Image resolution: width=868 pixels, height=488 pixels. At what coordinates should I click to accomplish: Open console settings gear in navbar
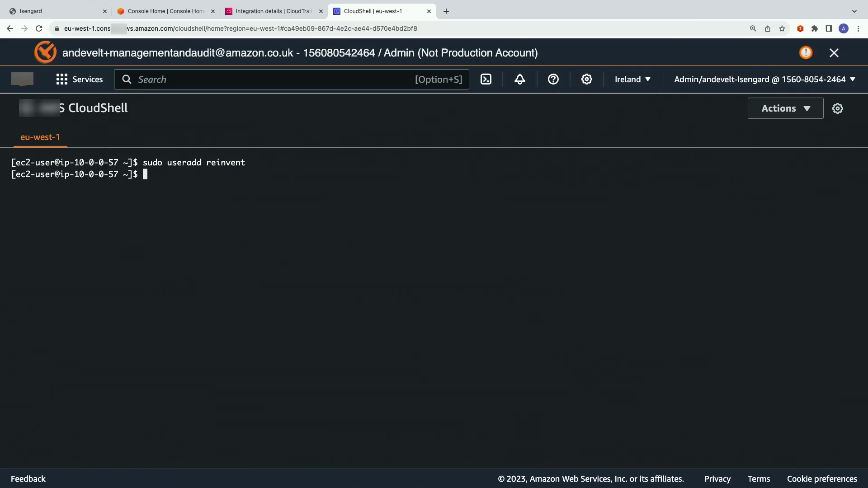click(587, 80)
